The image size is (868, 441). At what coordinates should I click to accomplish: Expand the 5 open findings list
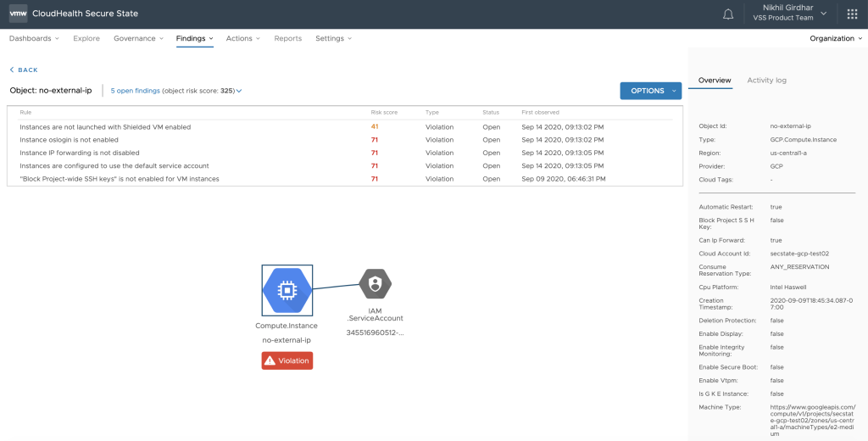click(x=176, y=91)
